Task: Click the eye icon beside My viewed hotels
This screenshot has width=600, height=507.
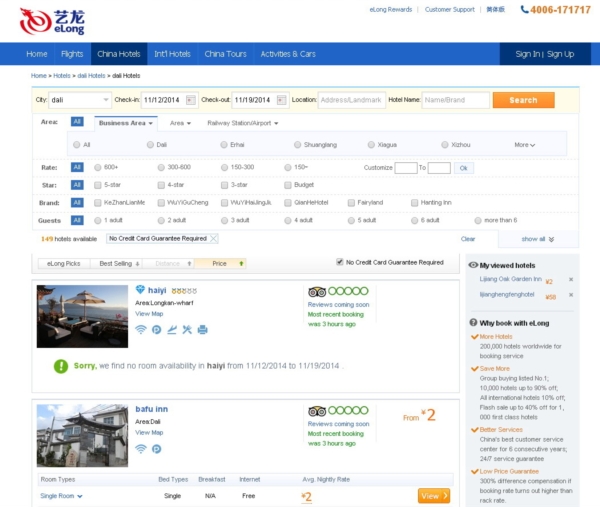Action: pyautogui.click(x=473, y=265)
